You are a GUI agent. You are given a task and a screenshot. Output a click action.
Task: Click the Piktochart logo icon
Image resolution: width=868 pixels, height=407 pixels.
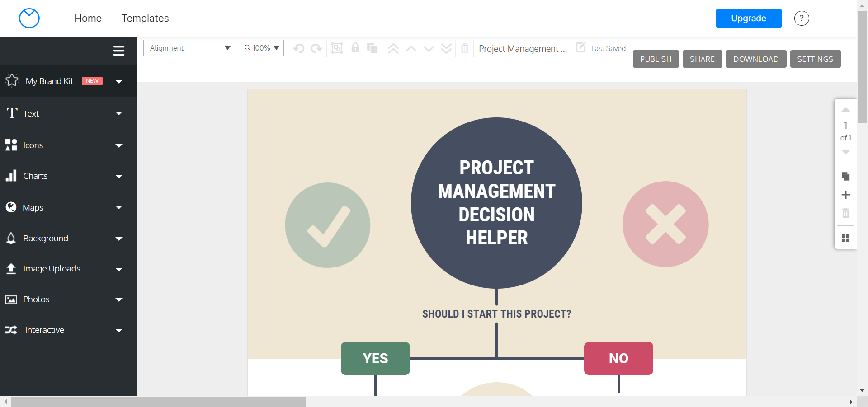tap(29, 18)
